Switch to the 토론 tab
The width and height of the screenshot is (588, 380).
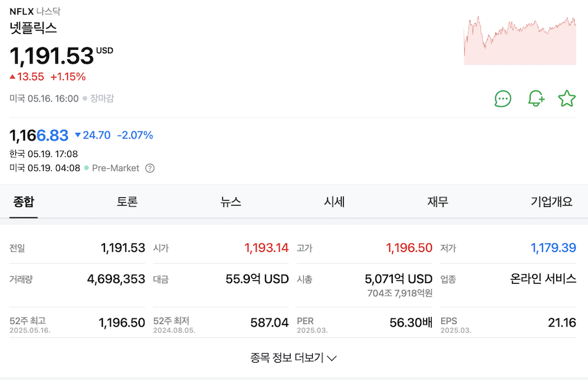click(x=127, y=201)
